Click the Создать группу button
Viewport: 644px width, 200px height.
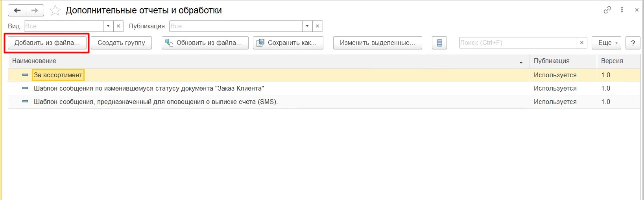121,43
